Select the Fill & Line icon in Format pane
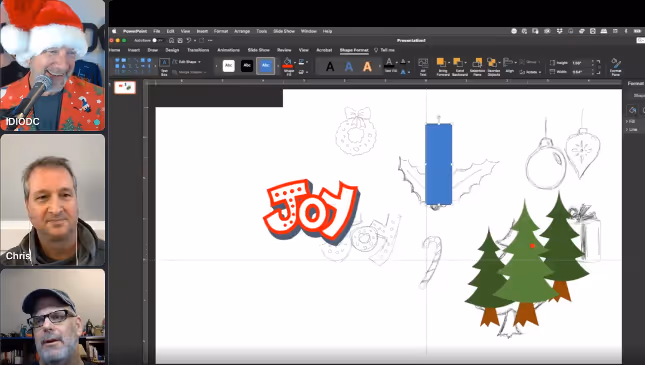Screen dimensions: 645x365 pyautogui.click(x=633, y=110)
